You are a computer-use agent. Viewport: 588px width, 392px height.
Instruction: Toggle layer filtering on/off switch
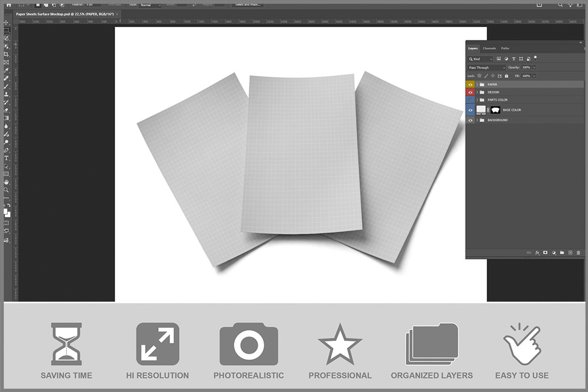coord(535,58)
